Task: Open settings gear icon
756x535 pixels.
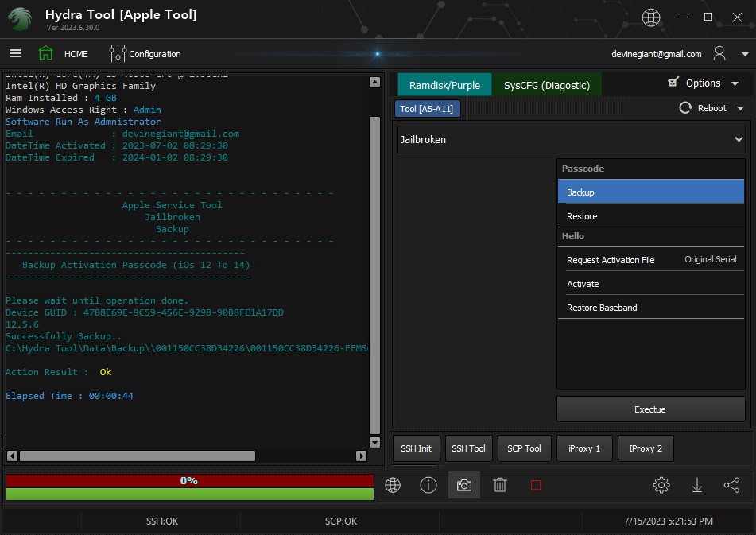Action: (x=661, y=485)
